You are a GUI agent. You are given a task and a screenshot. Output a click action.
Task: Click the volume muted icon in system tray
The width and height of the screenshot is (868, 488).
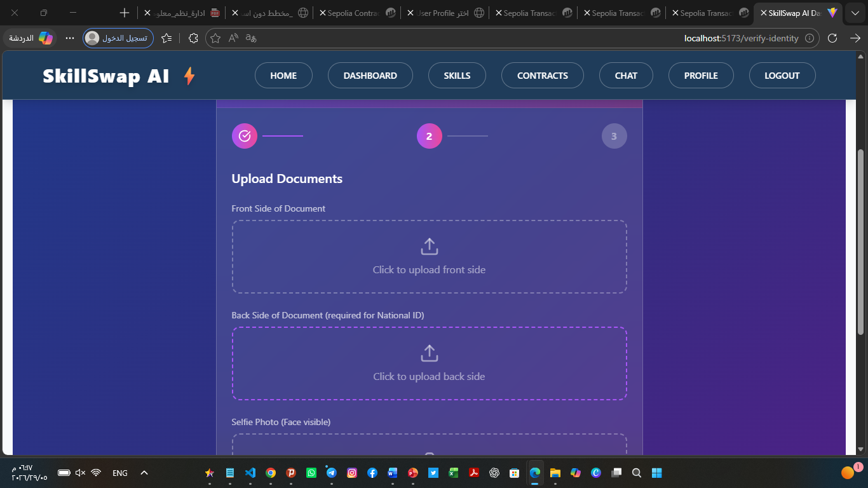80,473
